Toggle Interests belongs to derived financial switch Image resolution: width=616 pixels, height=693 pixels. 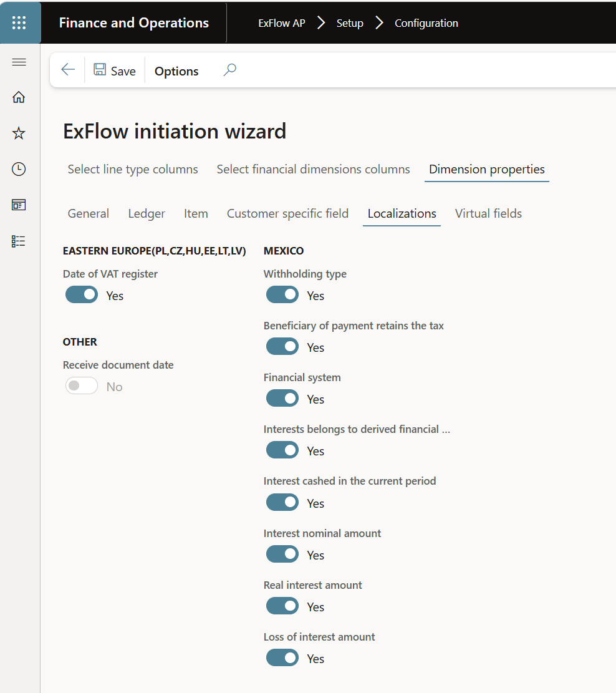point(282,450)
